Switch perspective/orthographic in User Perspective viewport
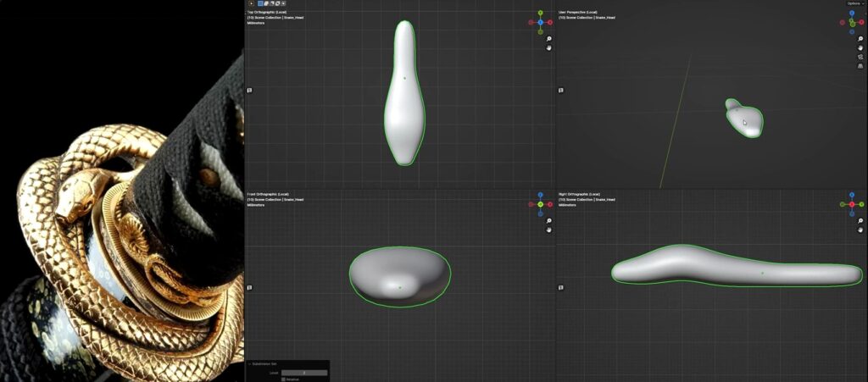This screenshot has width=868, height=382. (x=861, y=66)
